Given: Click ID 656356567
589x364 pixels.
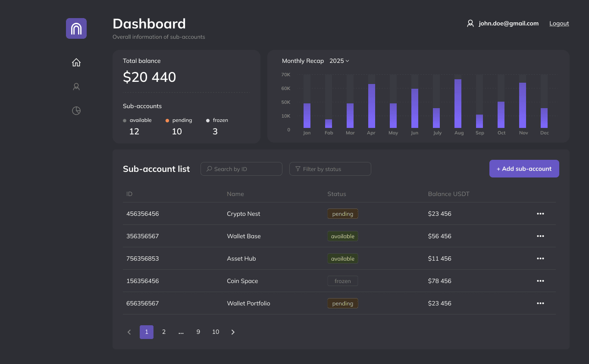Looking at the screenshot, I should (x=143, y=303).
